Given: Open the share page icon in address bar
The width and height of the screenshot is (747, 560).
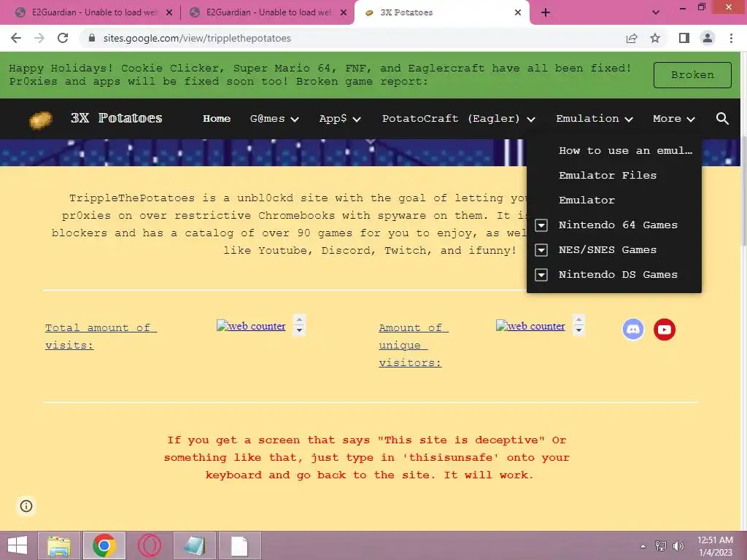Looking at the screenshot, I should point(632,38).
